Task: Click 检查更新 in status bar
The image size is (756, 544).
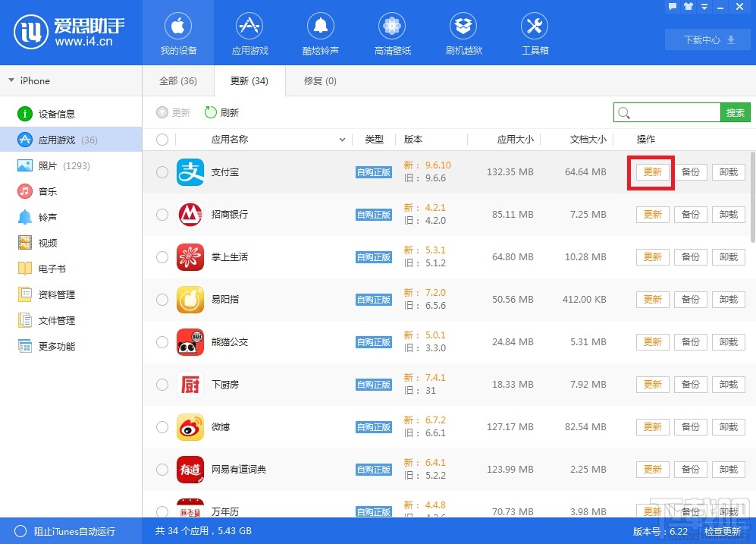Action: point(722,531)
